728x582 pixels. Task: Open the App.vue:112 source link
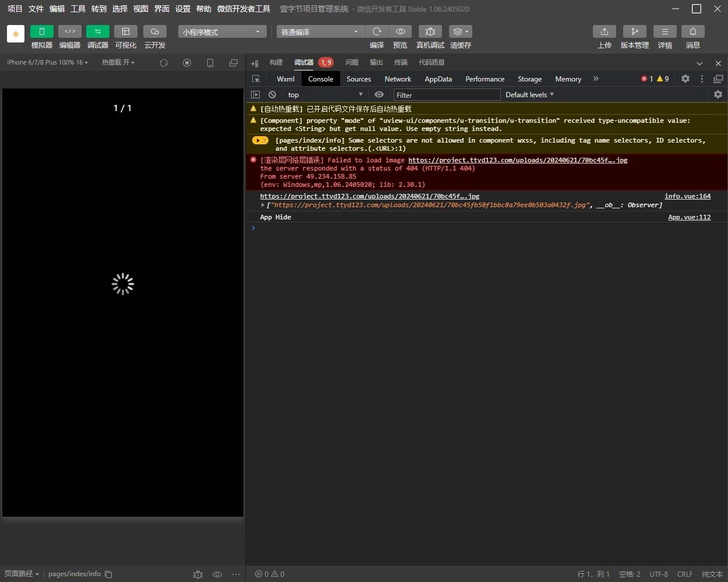click(x=690, y=217)
